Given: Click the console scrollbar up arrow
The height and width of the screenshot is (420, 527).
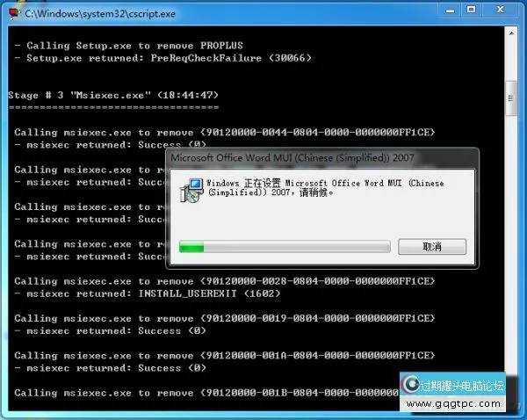Looking at the screenshot, I should click(511, 33).
